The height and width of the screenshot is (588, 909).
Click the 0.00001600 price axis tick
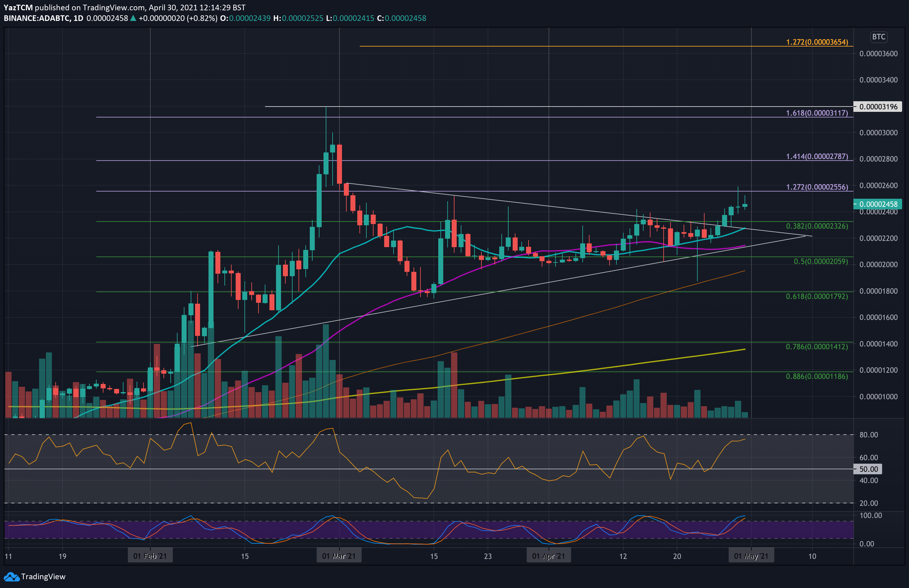878,317
